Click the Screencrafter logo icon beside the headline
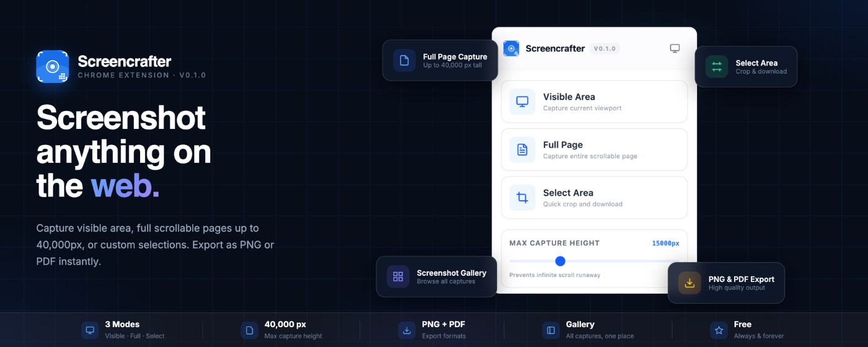The width and height of the screenshot is (868, 347). pos(53,66)
